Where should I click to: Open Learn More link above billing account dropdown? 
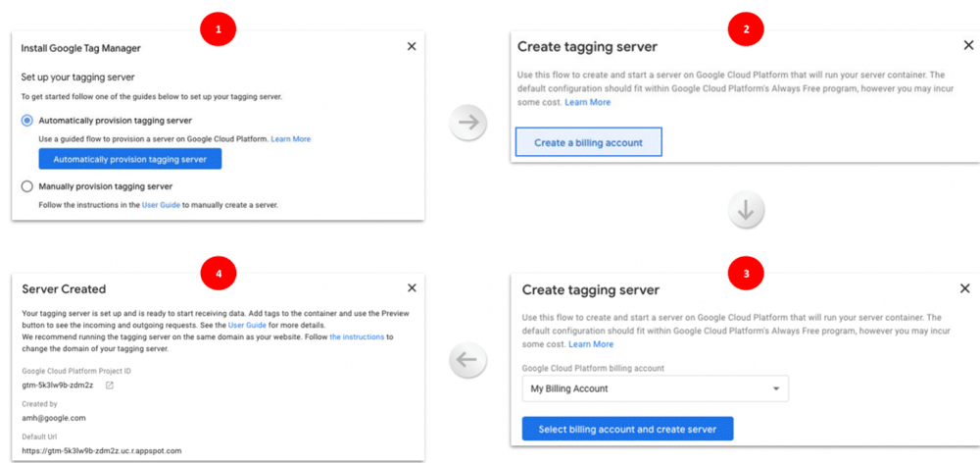[x=591, y=344]
